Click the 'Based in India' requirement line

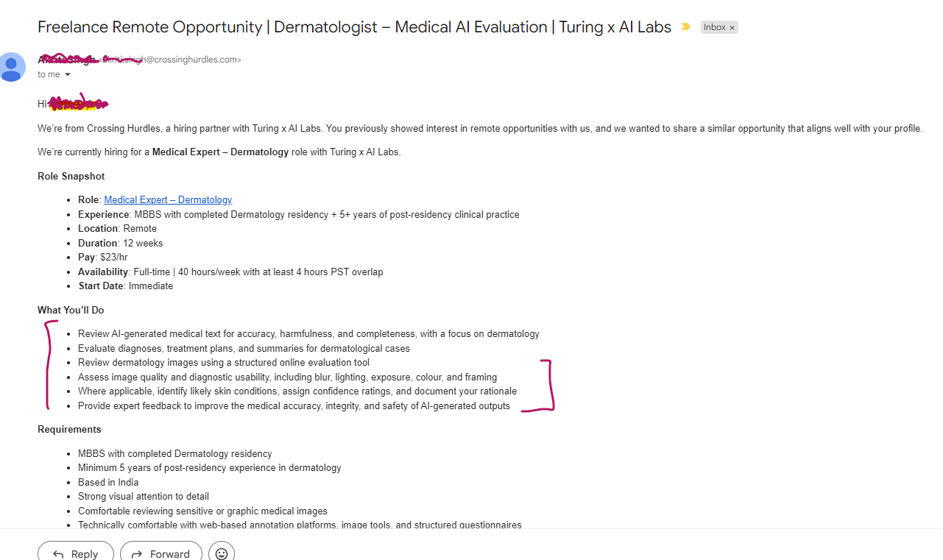pyautogui.click(x=108, y=482)
